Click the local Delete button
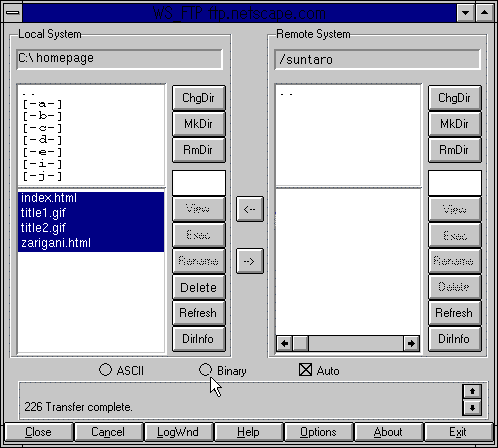The image size is (498, 448). [x=199, y=287]
